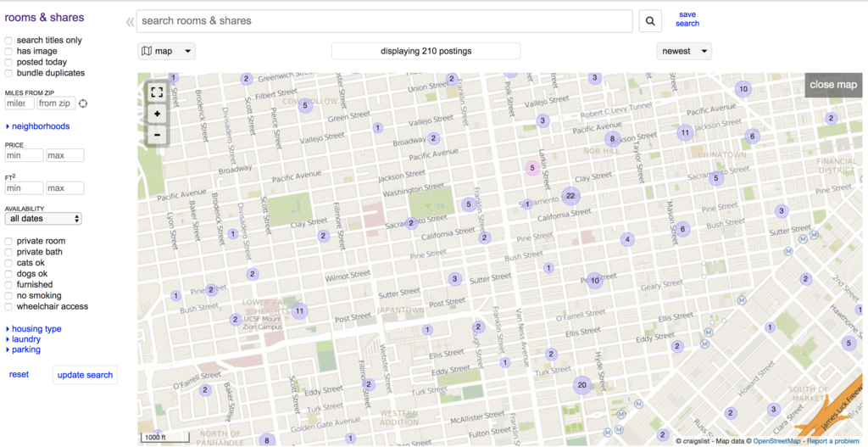Click the 3 cluster on Sutter Street
The height and width of the screenshot is (447, 868).
pyautogui.click(x=455, y=279)
